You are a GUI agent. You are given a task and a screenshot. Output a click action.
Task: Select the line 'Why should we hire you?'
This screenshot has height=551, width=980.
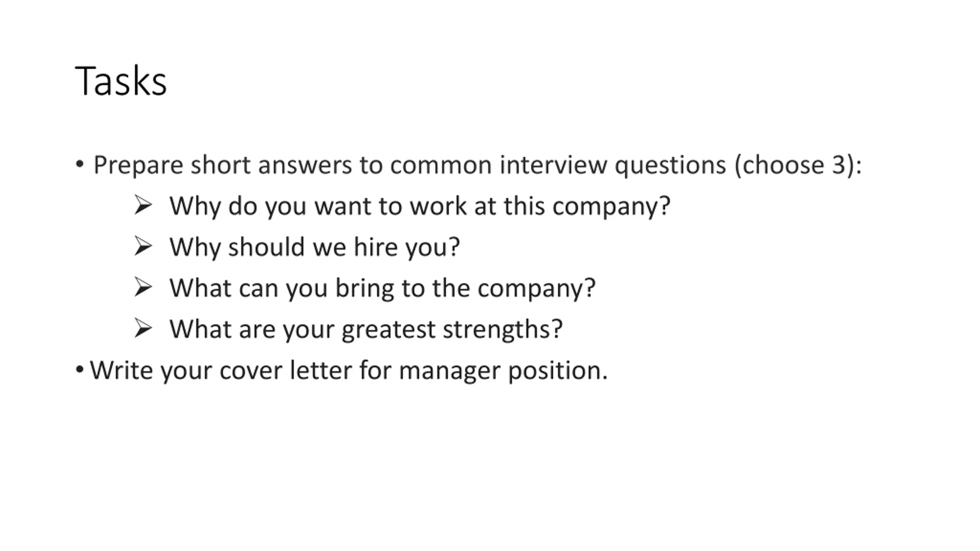coord(314,247)
